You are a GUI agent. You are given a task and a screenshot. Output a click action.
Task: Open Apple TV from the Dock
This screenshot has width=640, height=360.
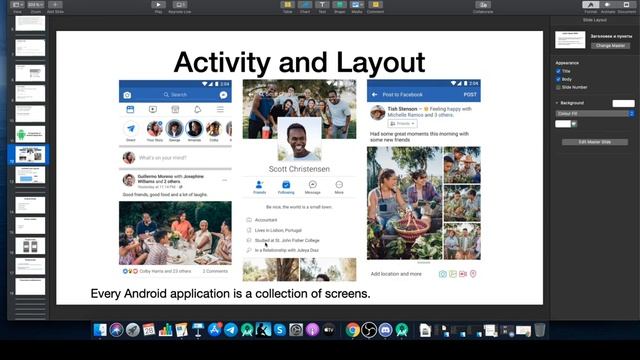329,330
